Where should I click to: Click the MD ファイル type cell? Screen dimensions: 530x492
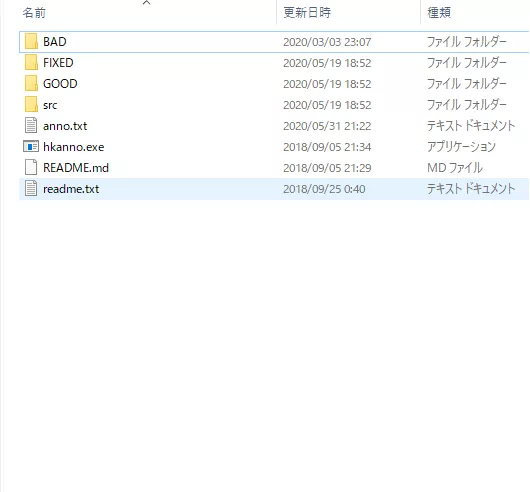coord(455,168)
